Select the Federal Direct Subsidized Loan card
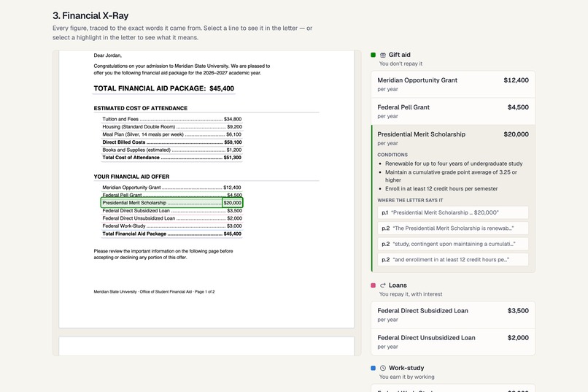 [x=453, y=315]
